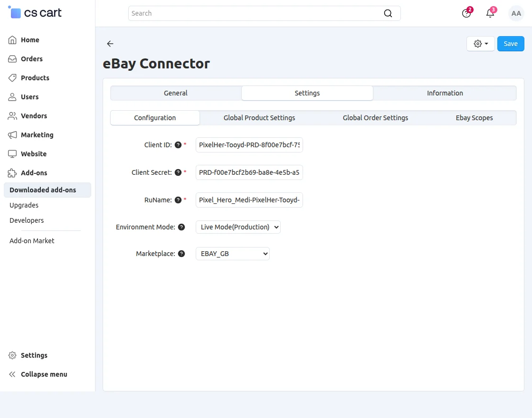Show Client ID help tooltip icon
Screen dimensions: 532x418
tap(178, 145)
